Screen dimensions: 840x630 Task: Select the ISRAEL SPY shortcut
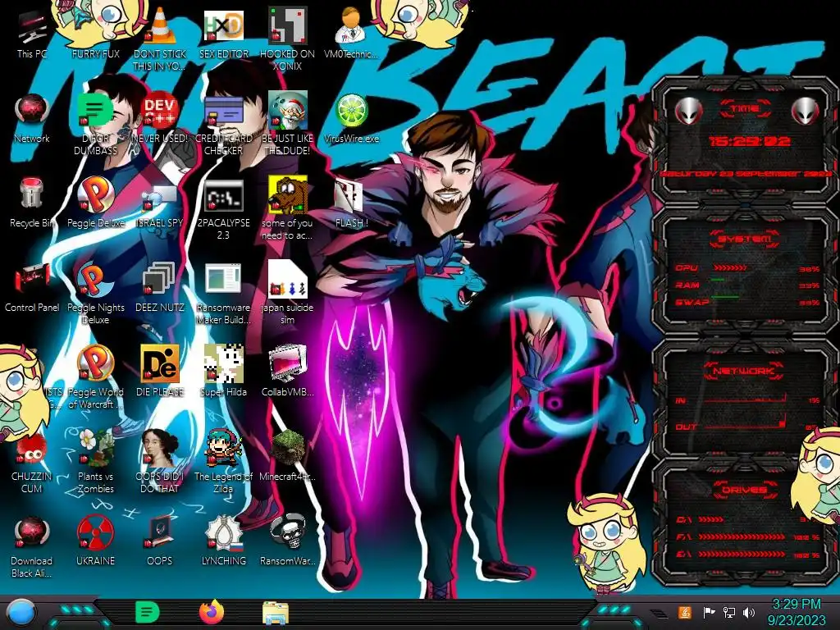pos(160,197)
